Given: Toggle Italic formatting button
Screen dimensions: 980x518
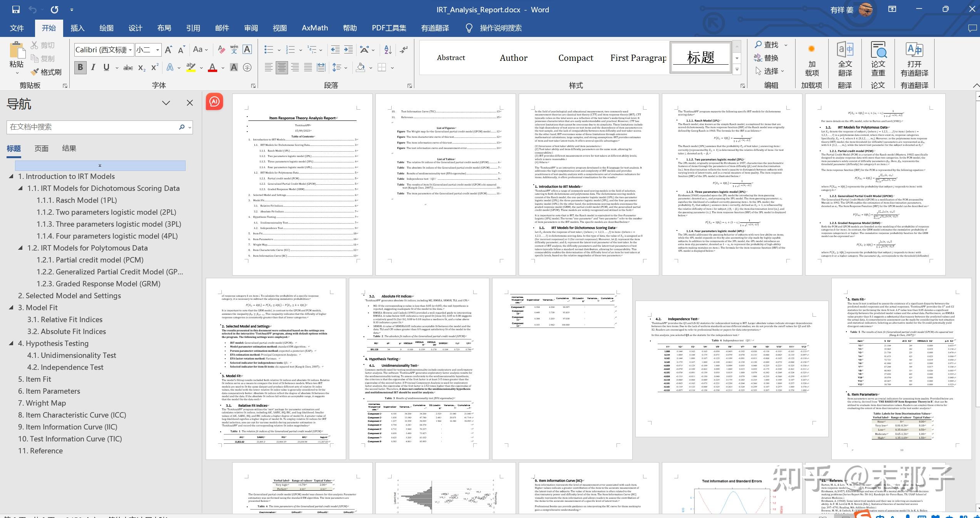Looking at the screenshot, I should coord(93,67).
